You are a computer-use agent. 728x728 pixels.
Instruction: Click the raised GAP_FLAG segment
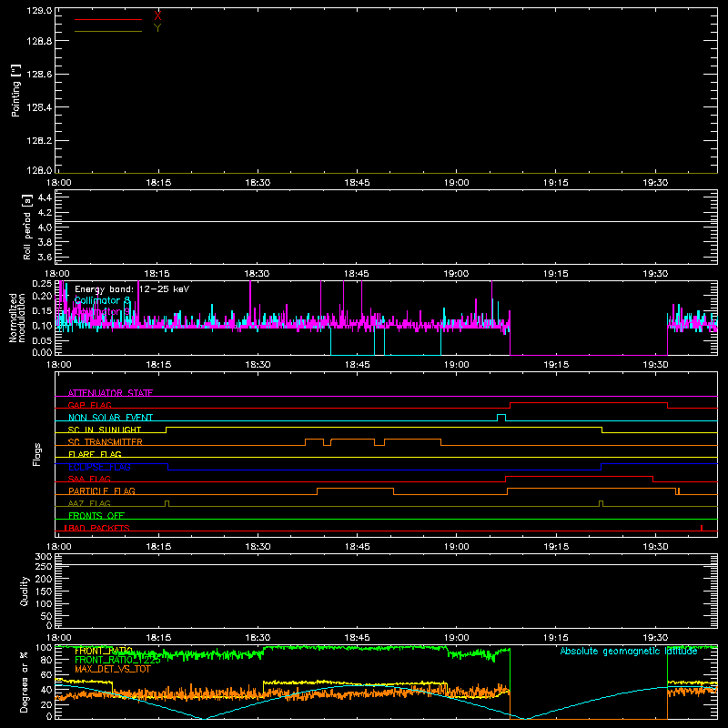pos(589,403)
